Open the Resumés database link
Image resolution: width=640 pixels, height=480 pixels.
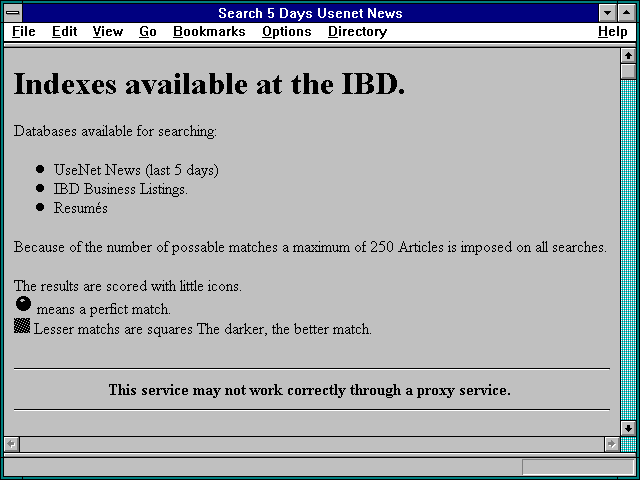coord(81,208)
